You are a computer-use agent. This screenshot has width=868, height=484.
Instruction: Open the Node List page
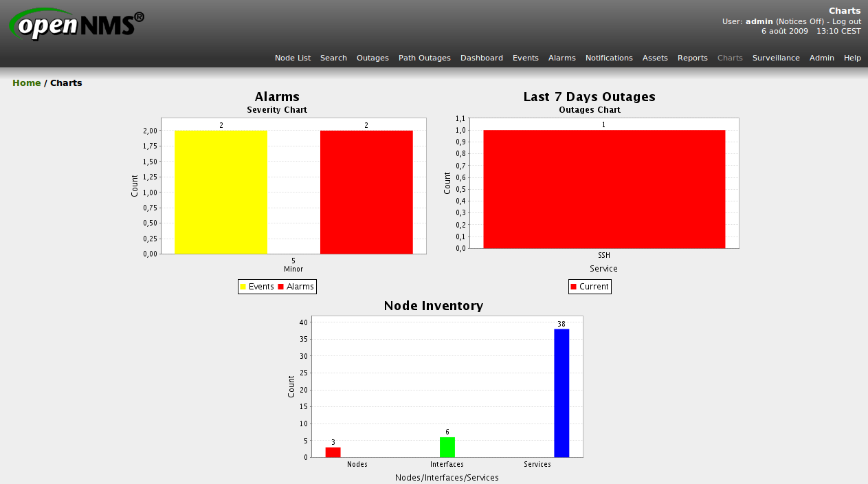point(293,58)
